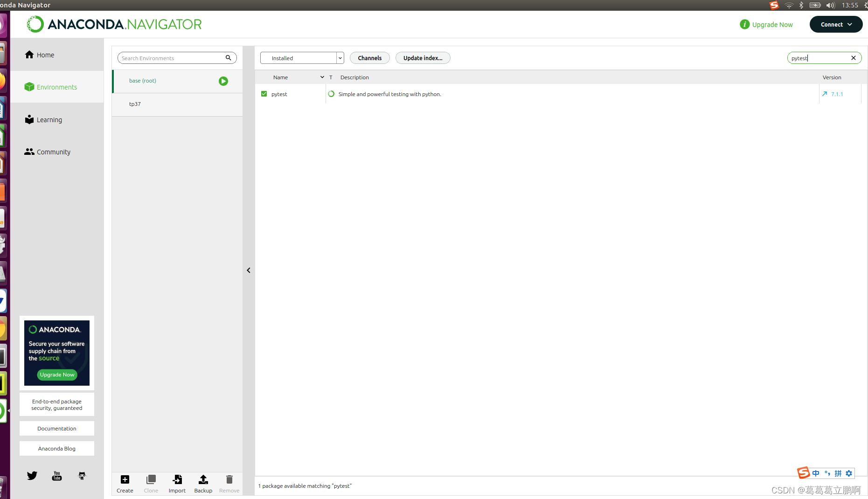The width and height of the screenshot is (868, 499).
Task: Open the Environments section
Action: coord(57,87)
